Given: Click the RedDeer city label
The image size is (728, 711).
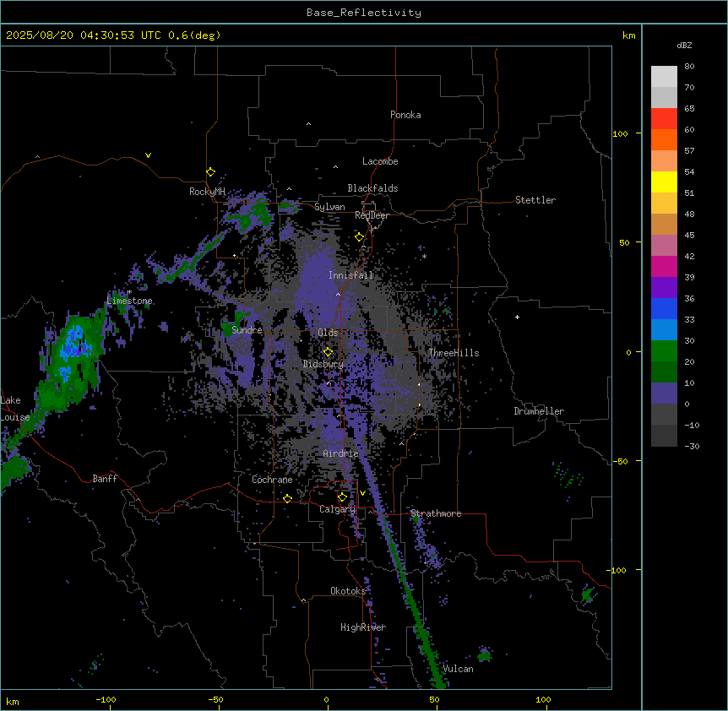Looking at the screenshot, I should pos(372,215).
